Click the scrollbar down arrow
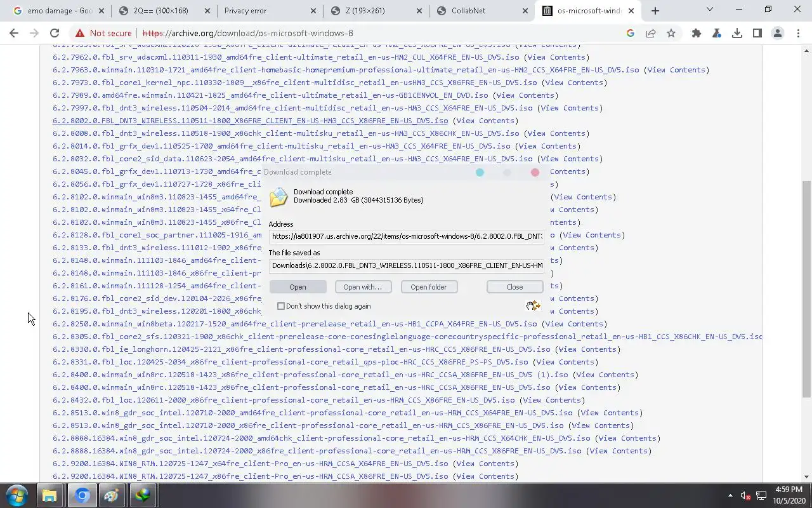The image size is (812, 508). (806, 477)
